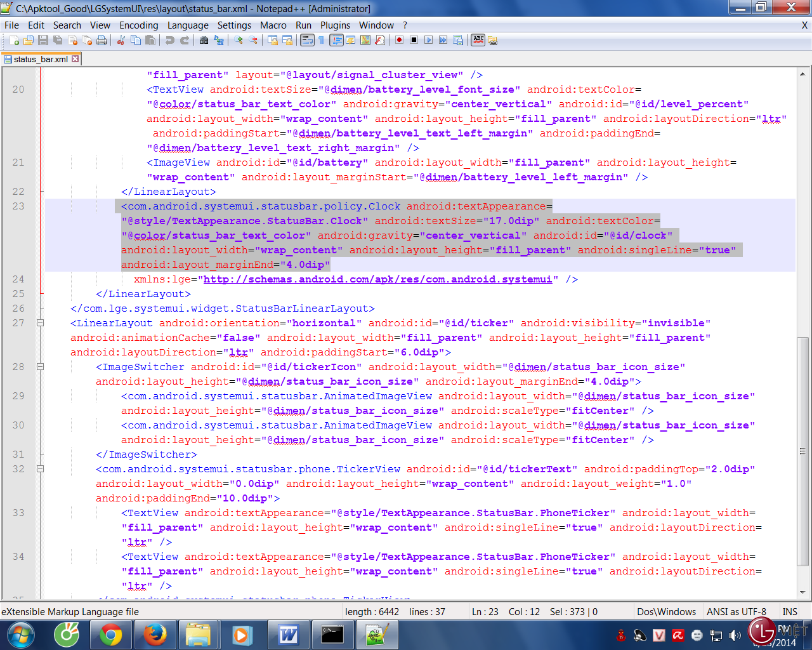Click the Copy toolbar icon
Screen dimensions: 812x650
136,40
